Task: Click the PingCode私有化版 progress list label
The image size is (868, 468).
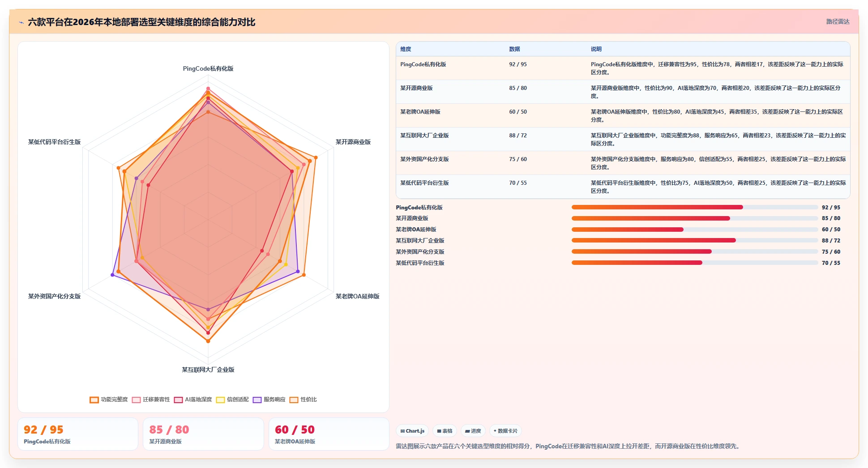Action: (419, 208)
